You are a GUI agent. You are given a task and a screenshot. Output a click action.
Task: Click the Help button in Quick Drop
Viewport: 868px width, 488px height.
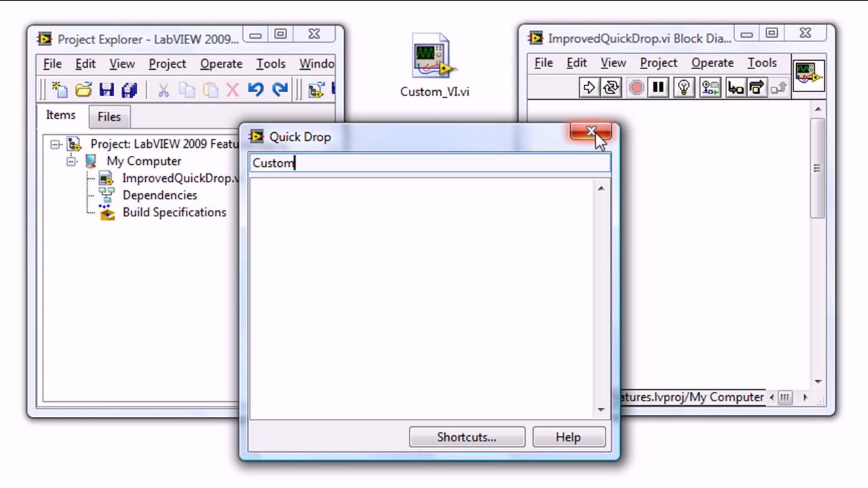click(x=568, y=437)
